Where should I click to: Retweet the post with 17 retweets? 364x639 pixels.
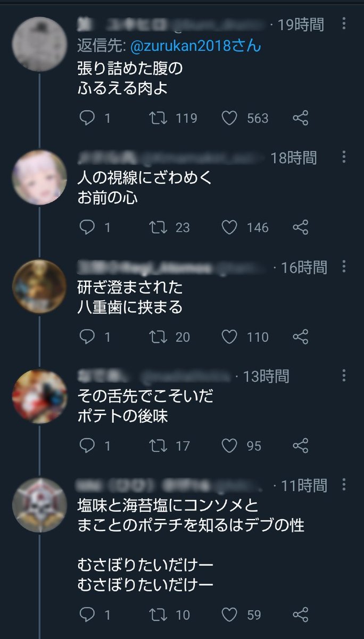click(156, 446)
